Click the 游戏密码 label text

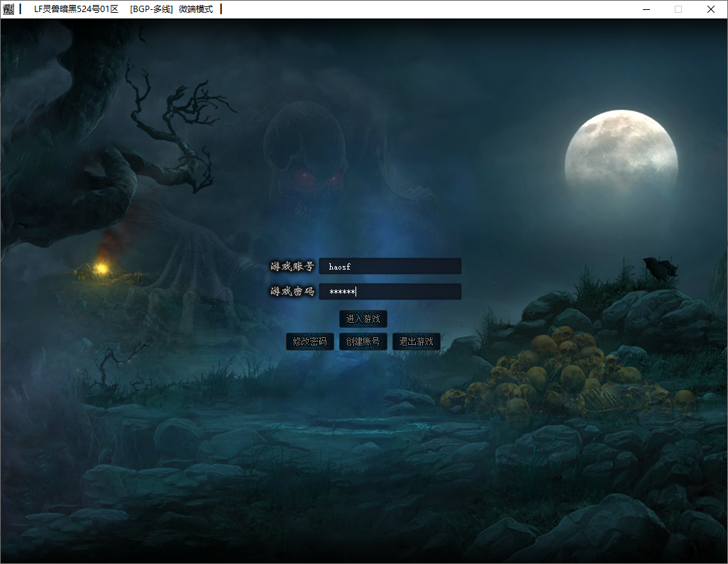point(292,292)
